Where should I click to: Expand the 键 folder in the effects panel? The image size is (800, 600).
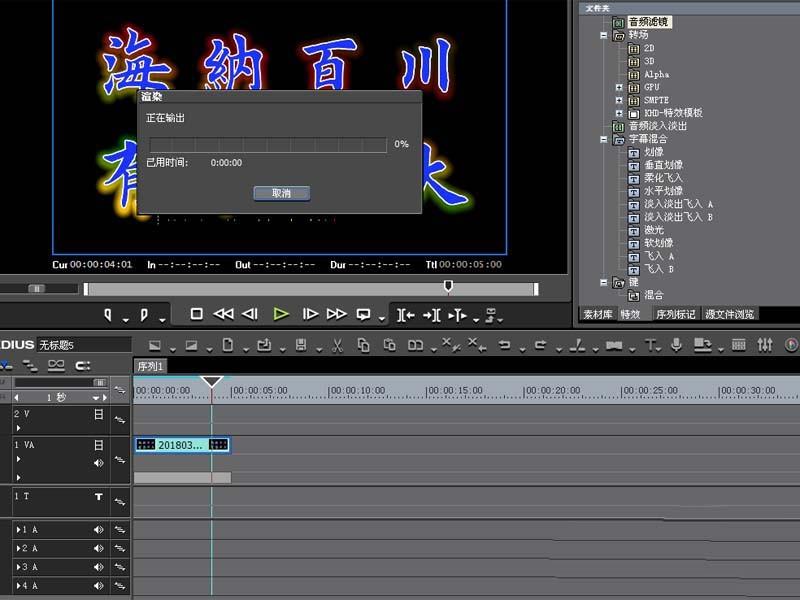[602, 281]
